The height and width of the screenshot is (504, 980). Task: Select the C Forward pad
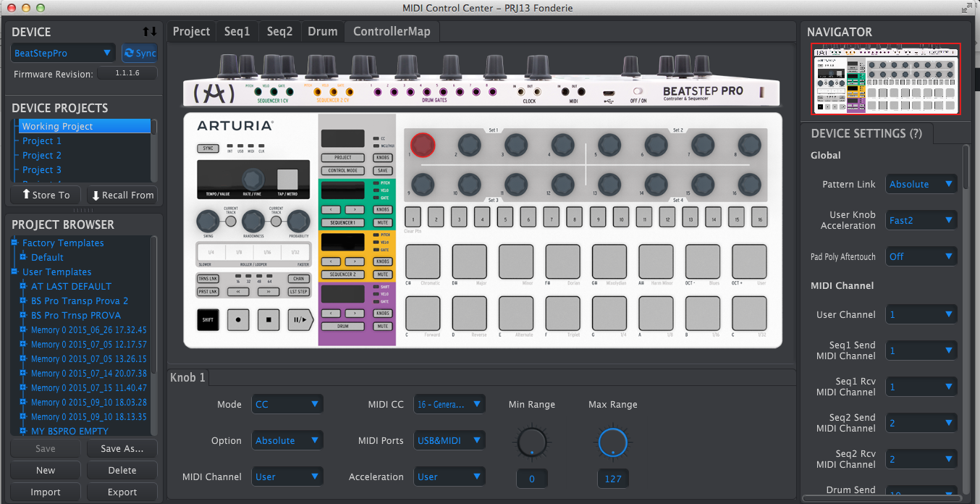[423, 312]
